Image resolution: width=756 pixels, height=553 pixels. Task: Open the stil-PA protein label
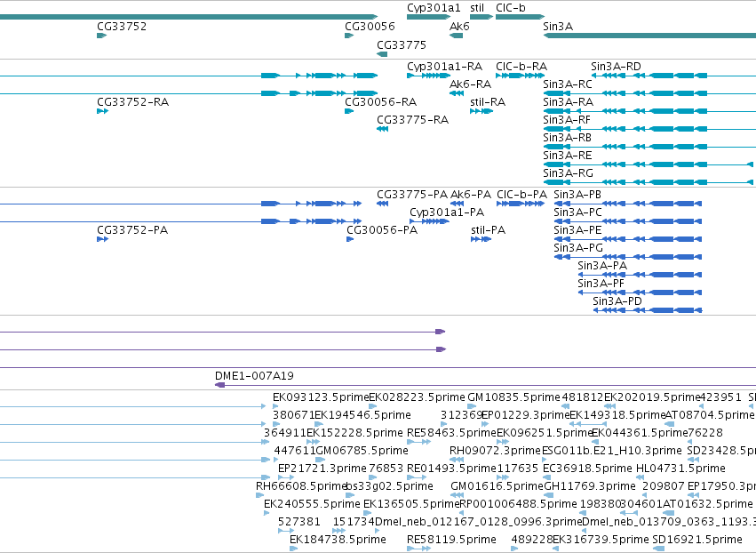[488, 229]
